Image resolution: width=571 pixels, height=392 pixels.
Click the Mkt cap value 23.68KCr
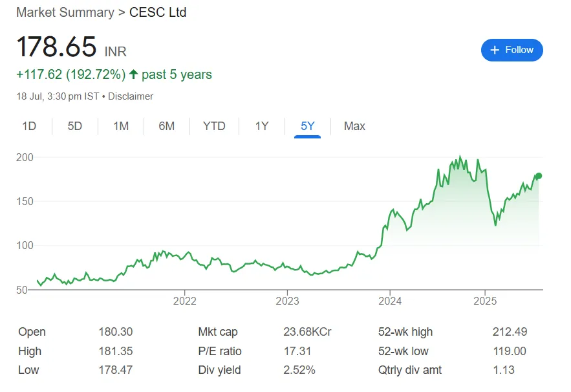click(x=307, y=332)
